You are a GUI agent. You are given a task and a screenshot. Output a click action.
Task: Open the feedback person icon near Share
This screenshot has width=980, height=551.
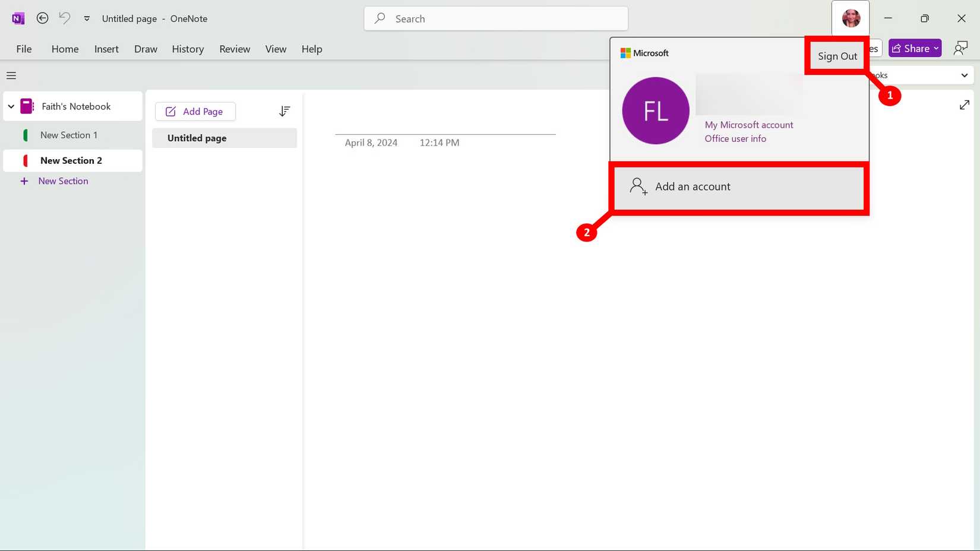pos(960,49)
